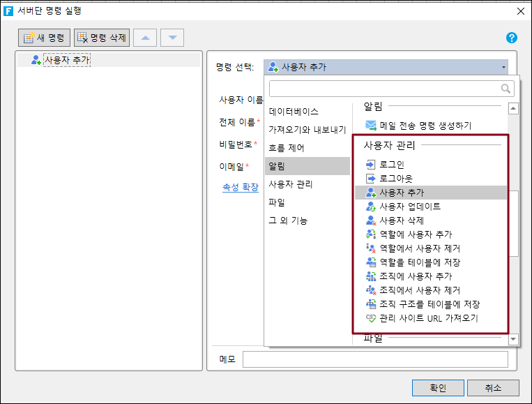This screenshot has width=532, height=404.
Task: Click the 새 명령 button
Action: coord(45,38)
